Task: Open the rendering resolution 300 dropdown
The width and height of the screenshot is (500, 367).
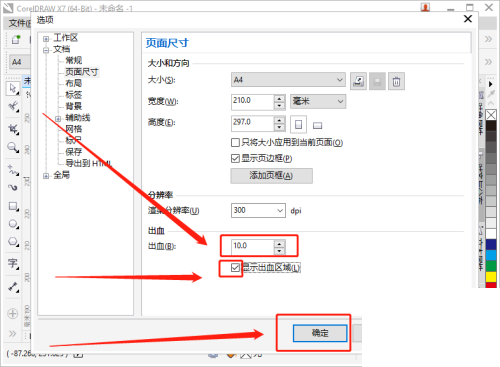Action: click(x=258, y=210)
